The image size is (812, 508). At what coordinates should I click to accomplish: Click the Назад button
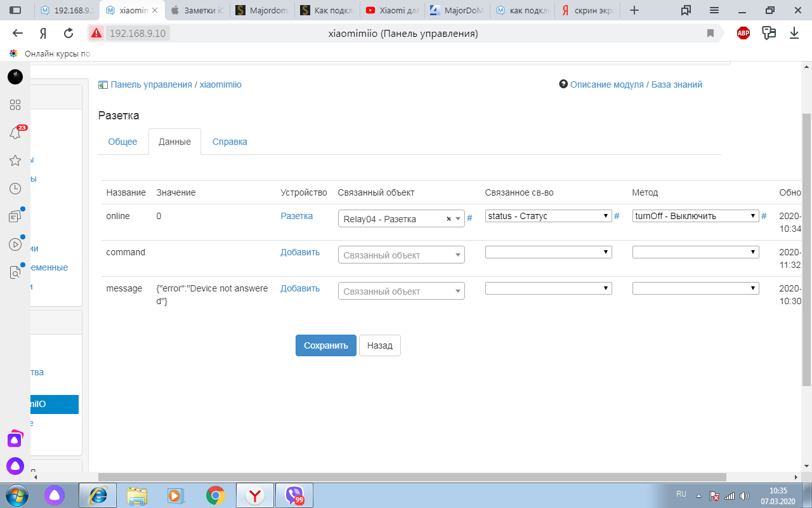(379, 345)
